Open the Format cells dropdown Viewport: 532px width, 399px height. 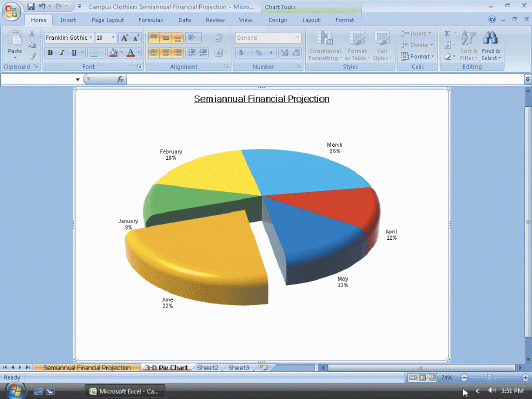tap(417, 56)
